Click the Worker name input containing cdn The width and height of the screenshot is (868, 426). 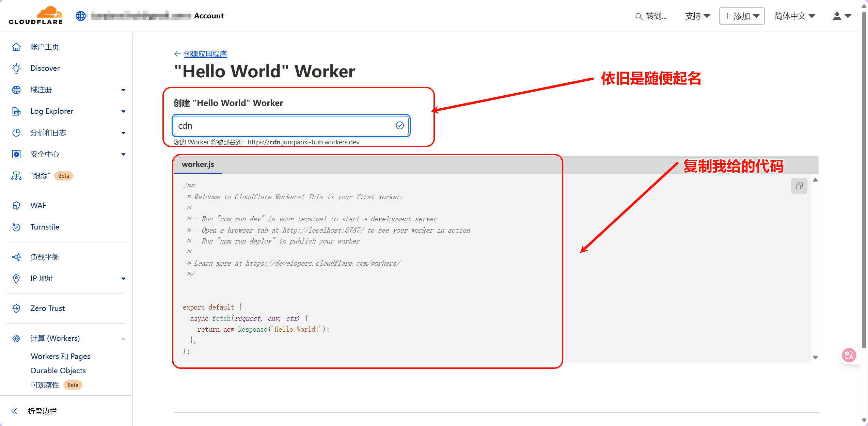tap(291, 126)
